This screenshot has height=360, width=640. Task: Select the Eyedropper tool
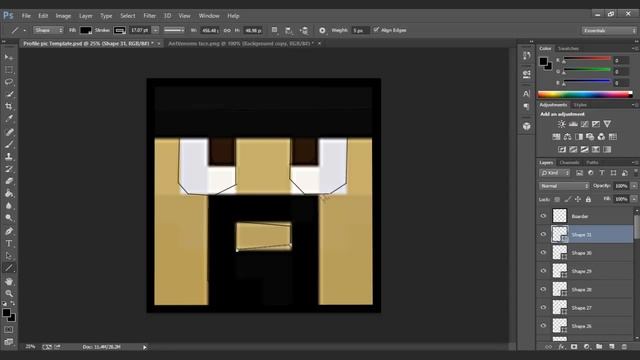(9, 119)
